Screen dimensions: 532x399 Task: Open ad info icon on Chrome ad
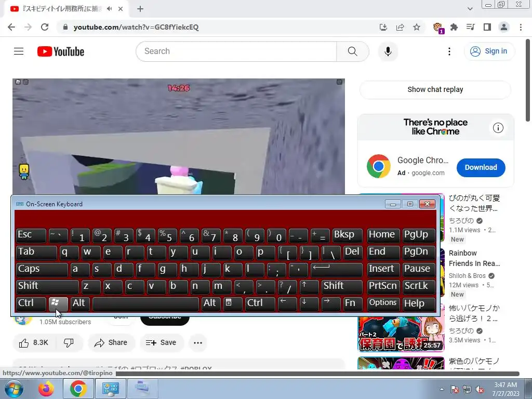pos(498,128)
